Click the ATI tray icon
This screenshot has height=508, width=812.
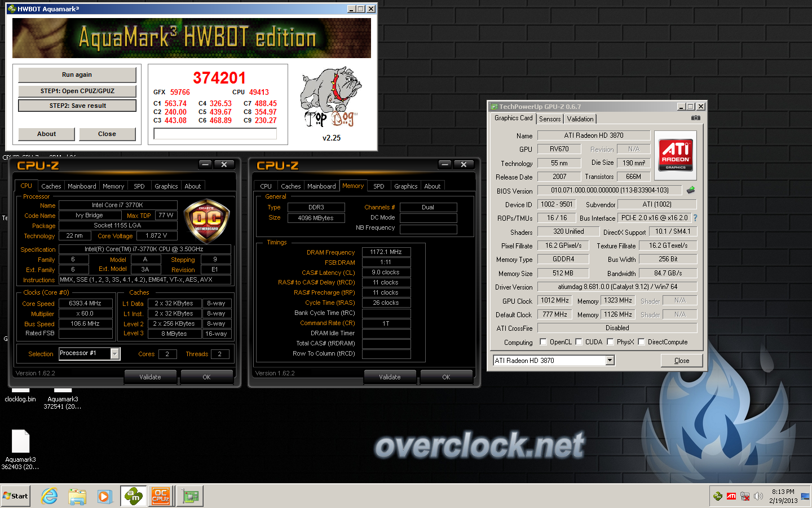tap(731, 496)
